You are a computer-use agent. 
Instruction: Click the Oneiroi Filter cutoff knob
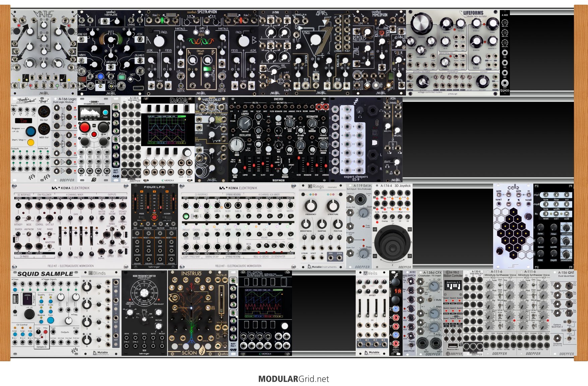click(290, 123)
